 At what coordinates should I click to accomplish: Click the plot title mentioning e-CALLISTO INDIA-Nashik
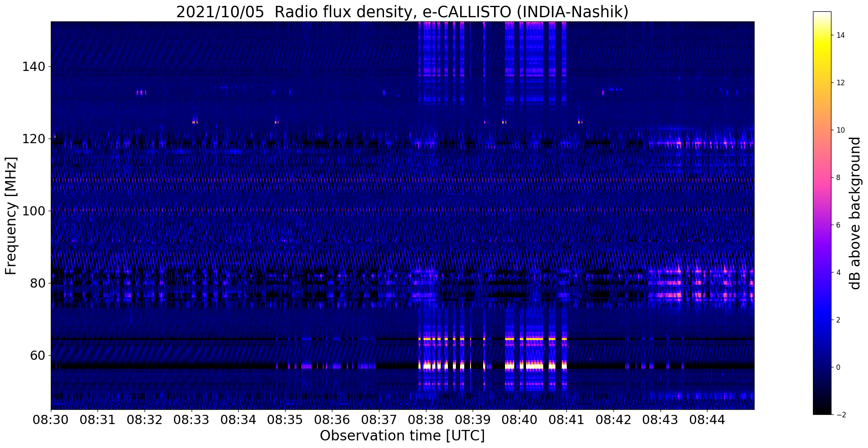402,11
